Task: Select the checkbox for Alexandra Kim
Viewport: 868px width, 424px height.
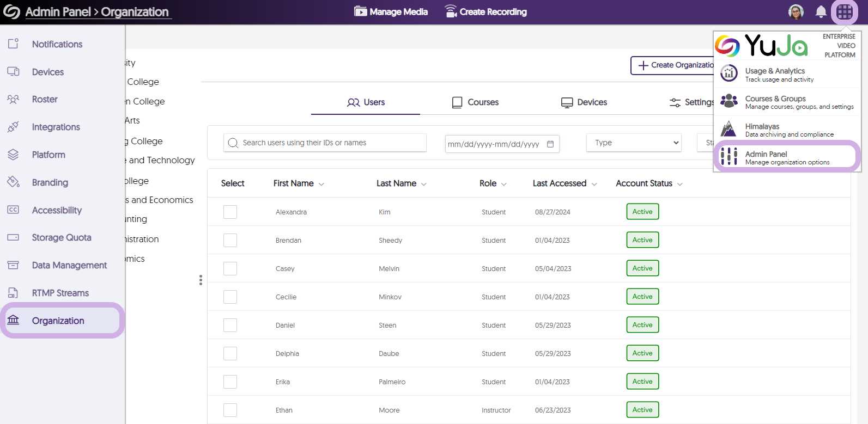Action: [230, 212]
